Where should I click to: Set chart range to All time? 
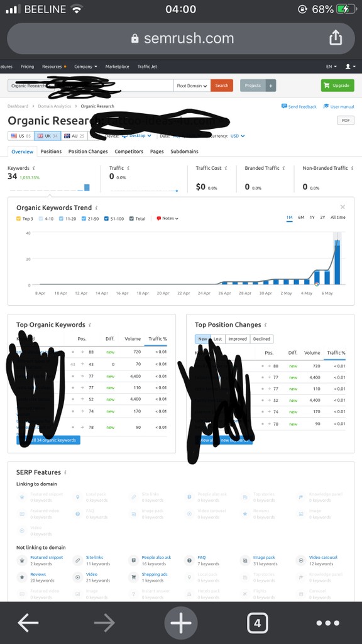click(337, 217)
